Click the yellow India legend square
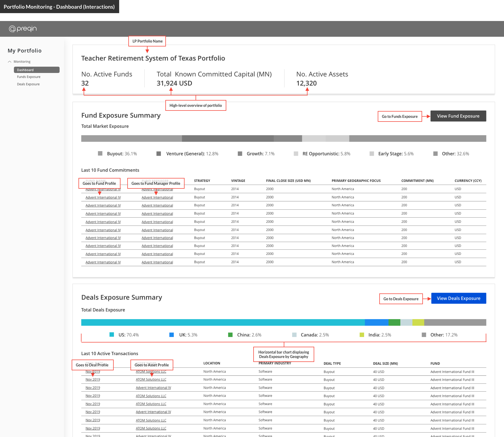Viewport: 504px width, 437px height. click(x=362, y=335)
